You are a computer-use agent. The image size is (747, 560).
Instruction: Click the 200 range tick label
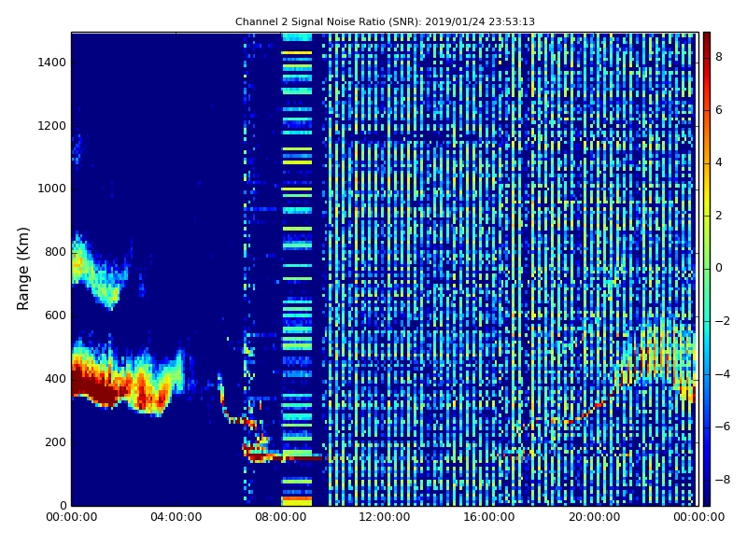coord(55,441)
